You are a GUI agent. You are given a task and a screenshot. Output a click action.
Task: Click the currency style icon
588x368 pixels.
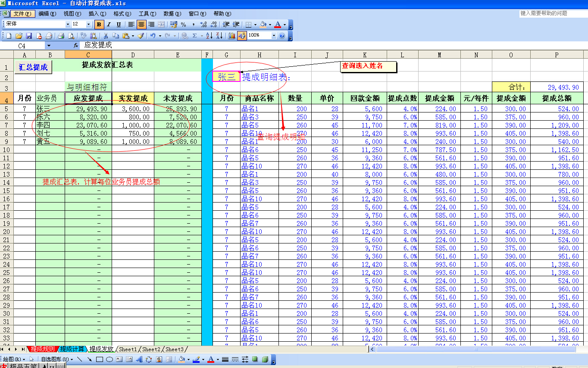[173, 25]
